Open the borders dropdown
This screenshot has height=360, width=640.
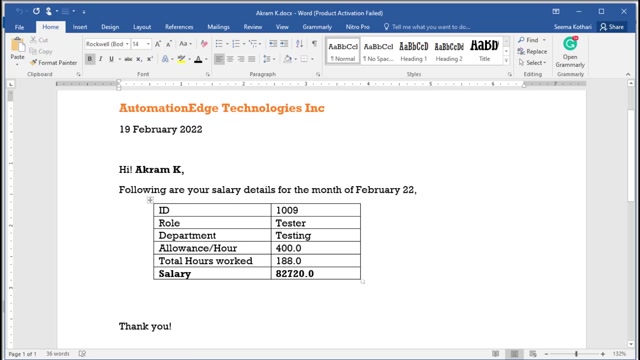312,59
